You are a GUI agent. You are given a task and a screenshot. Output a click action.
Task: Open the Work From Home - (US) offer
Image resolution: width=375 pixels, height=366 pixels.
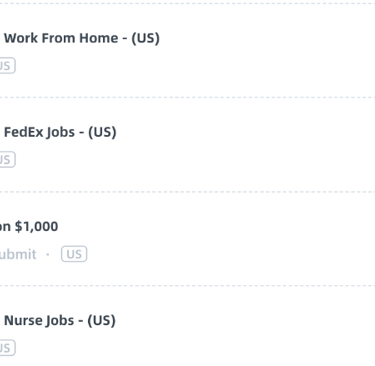[82, 38]
